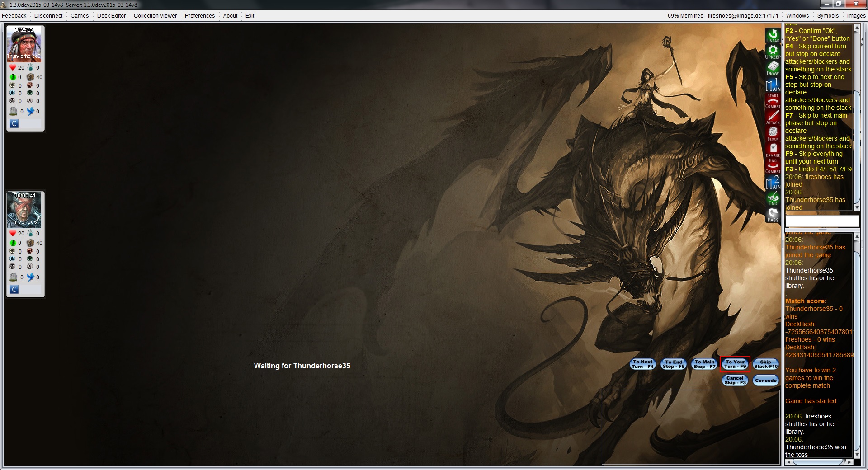Open the Feedback menu
This screenshot has width=868, height=470.
point(14,15)
